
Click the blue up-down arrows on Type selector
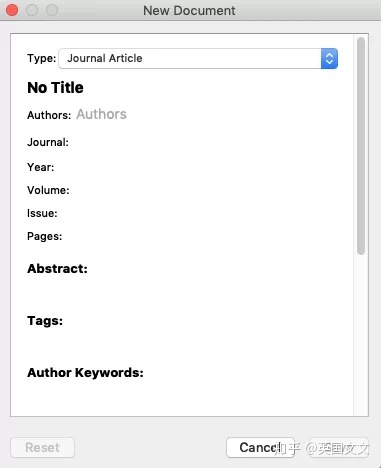pyautogui.click(x=329, y=59)
